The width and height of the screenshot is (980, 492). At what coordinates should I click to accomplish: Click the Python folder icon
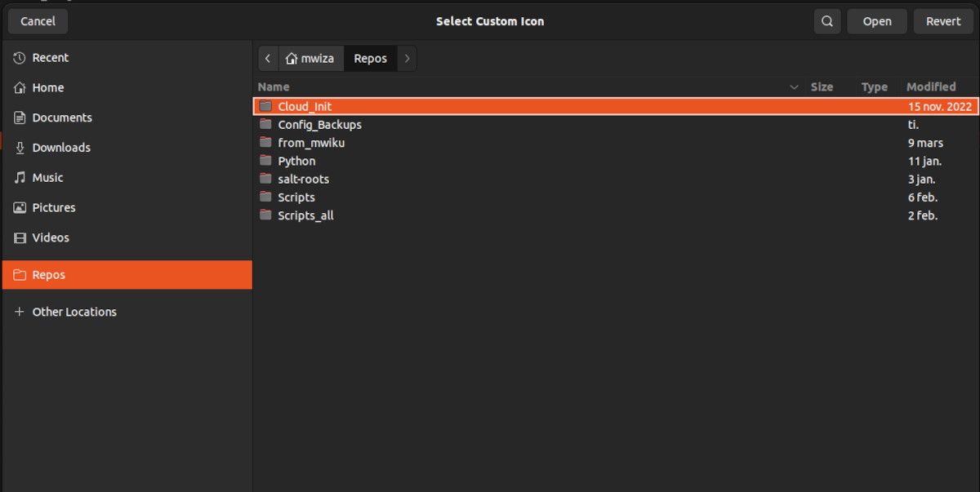coord(265,161)
